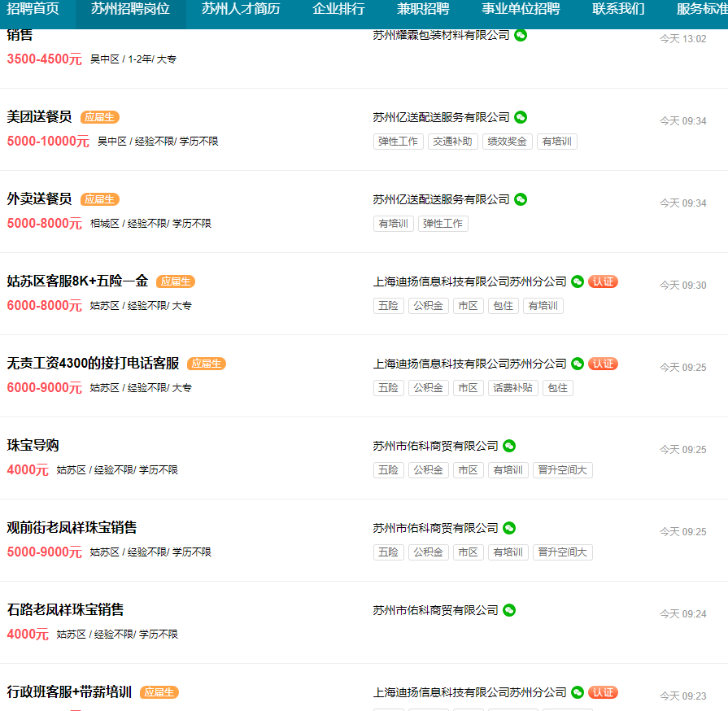Click the 话费补贴 benefit tag
This screenshot has width=728, height=711.
tap(513, 388)
